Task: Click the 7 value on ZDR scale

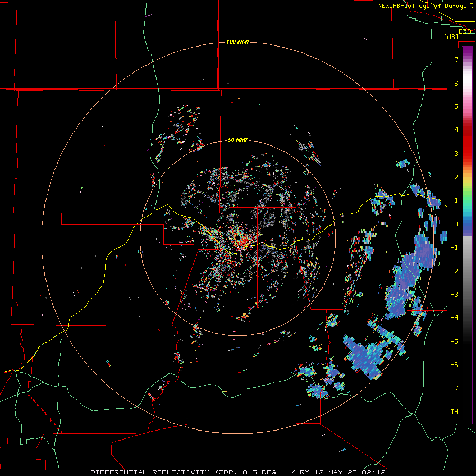Action: point(456,59)
